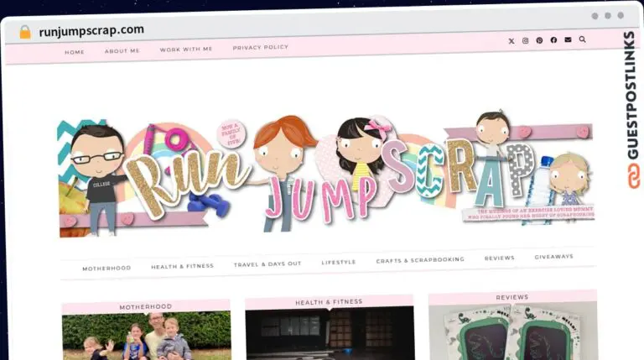Click the padlock icon in address bar

click(x=25, y=32)
